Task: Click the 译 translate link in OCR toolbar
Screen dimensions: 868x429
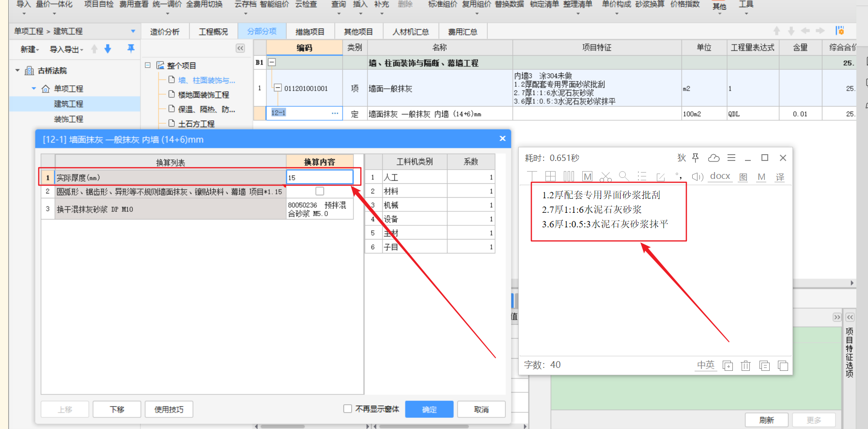Action: point(780,177)
